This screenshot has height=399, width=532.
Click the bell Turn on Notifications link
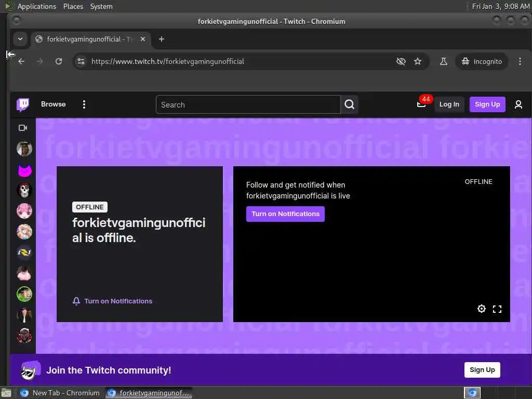click(112, 301)
